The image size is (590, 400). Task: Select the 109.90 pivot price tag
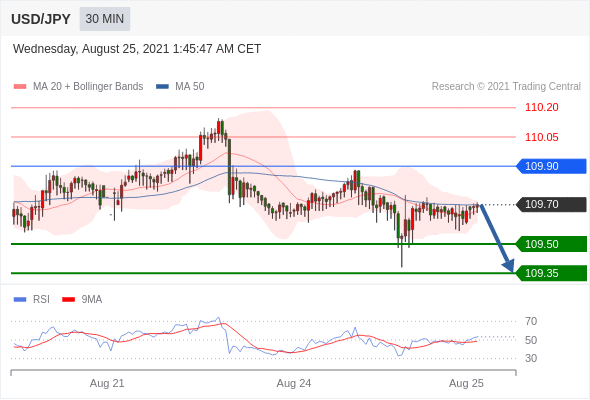point(551,166)
